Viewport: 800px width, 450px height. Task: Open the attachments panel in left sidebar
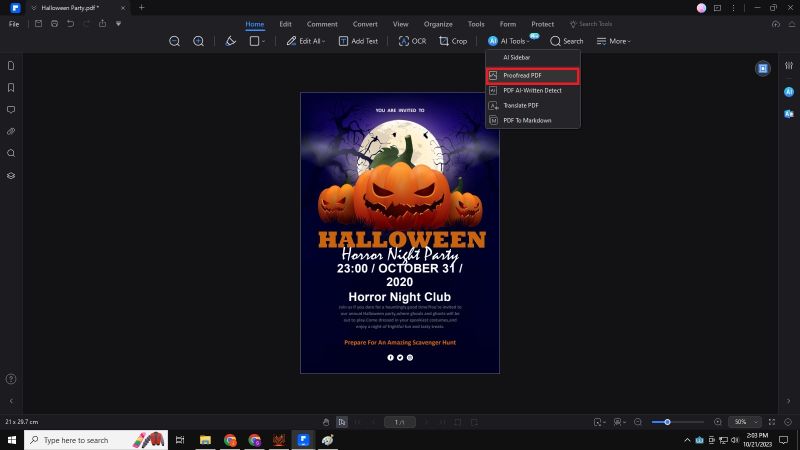tap(11, 132)
